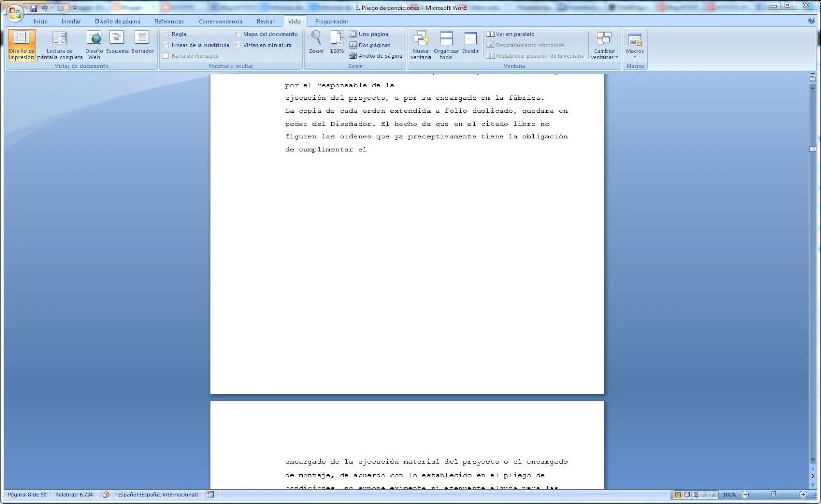Select draft view in status bar
Viewport: 821px width, 504px height.
click(x=714, y=495)
